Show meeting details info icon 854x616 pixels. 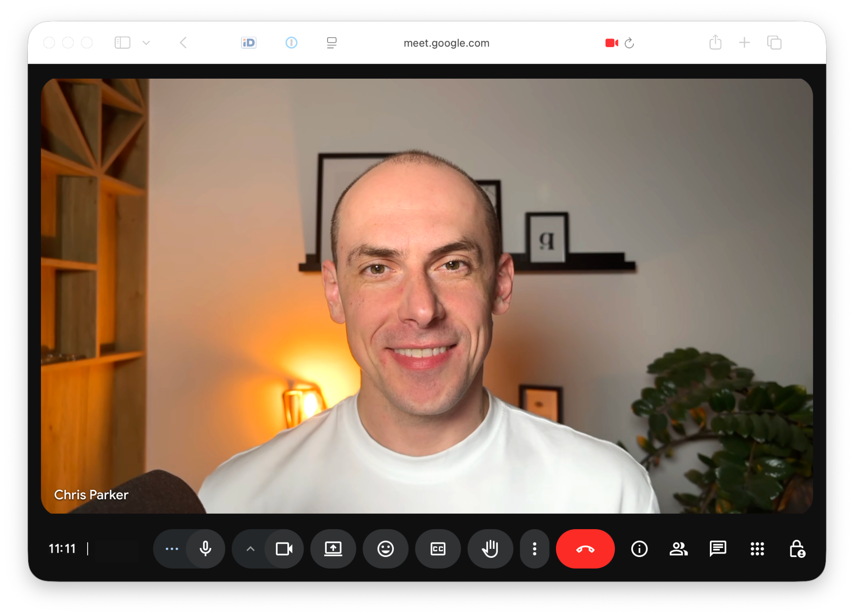[639, 548]
